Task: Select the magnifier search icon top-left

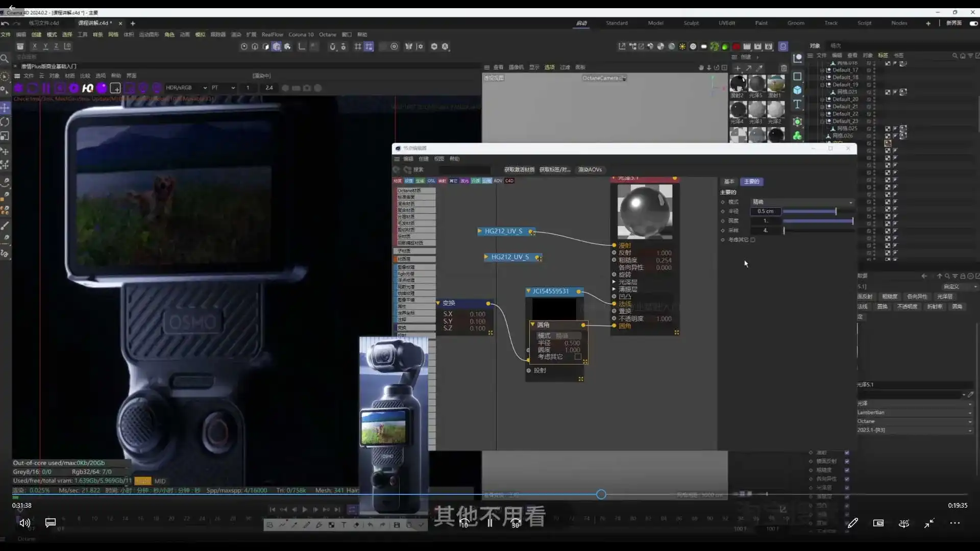Action: click(5, 58)
